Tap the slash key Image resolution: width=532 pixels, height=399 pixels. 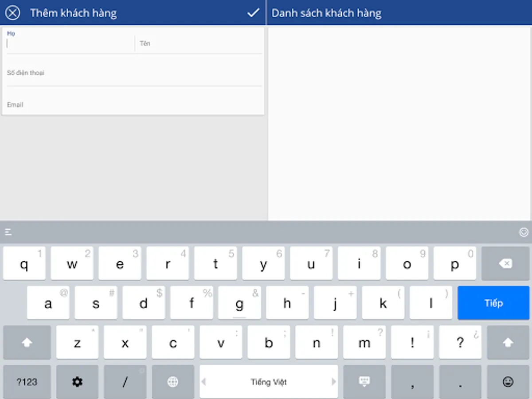[x=125, y=382]
